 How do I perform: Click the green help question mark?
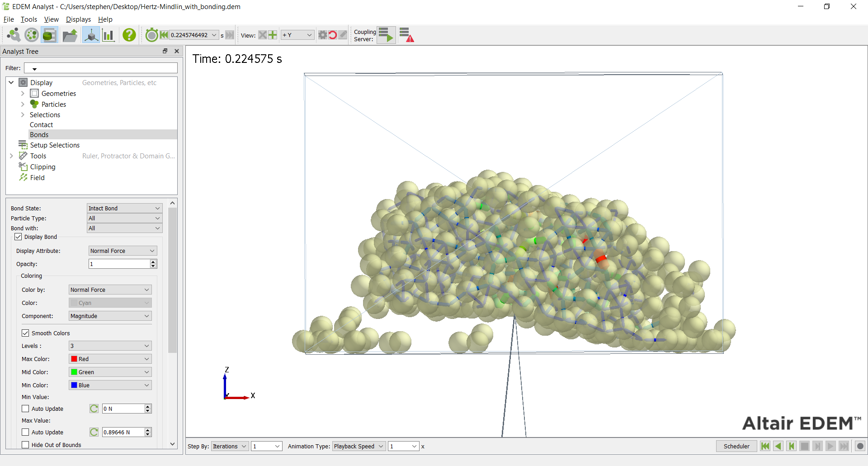tap(129, 35)
